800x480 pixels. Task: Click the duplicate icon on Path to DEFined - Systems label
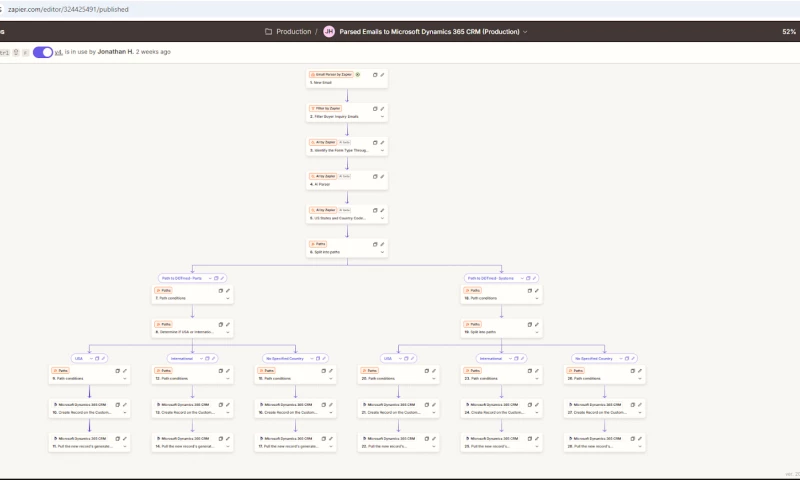528,279
